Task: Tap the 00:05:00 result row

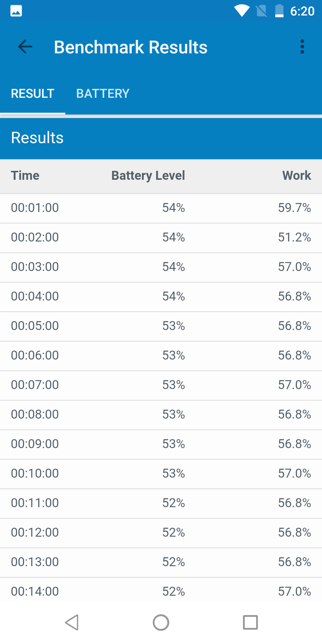Action: pos(161,326)
